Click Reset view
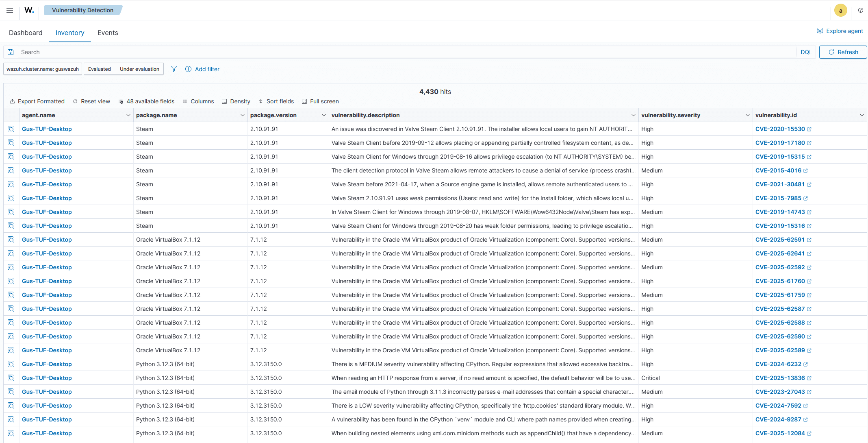 point(91,101)
